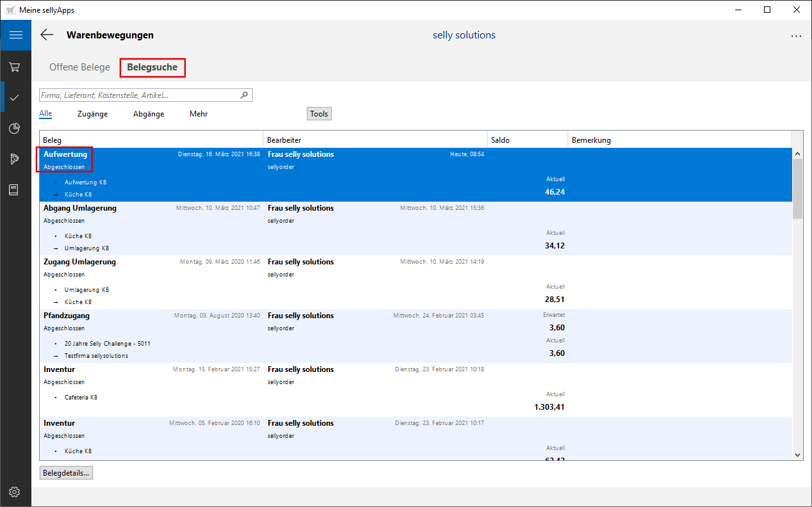Filter list by Abgänge
Image resolution: width=812 pixels, height=507 pixels.
[x=149, y=114]
